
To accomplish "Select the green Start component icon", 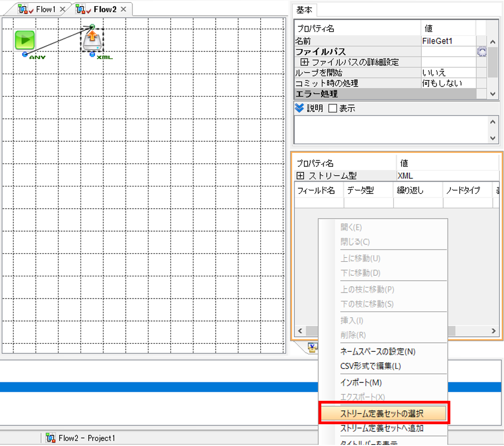I will pos(25,40).
